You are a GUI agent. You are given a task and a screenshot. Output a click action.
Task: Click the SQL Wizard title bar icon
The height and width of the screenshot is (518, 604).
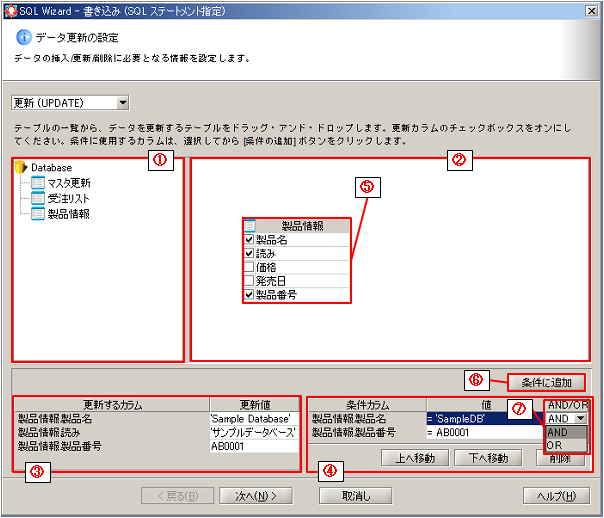tap(10, 9)
